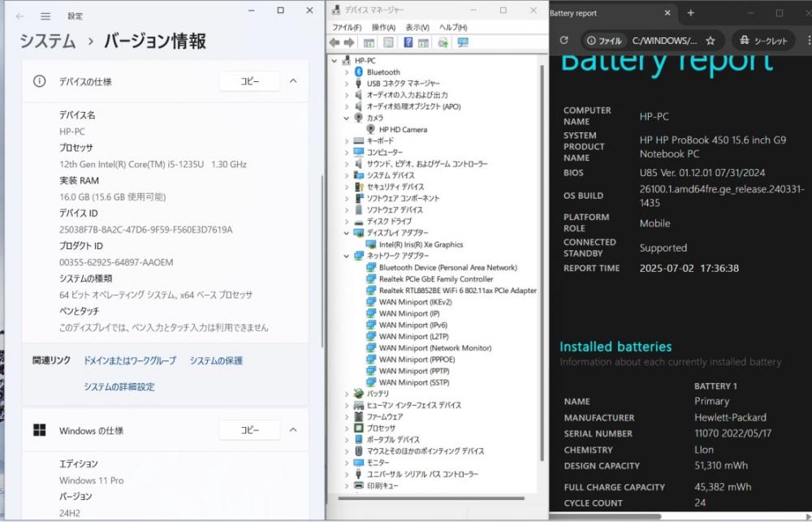Collapse the Windows の仕様 section chevron
Viewport: 812px width, 522px height.
point(293,429)
